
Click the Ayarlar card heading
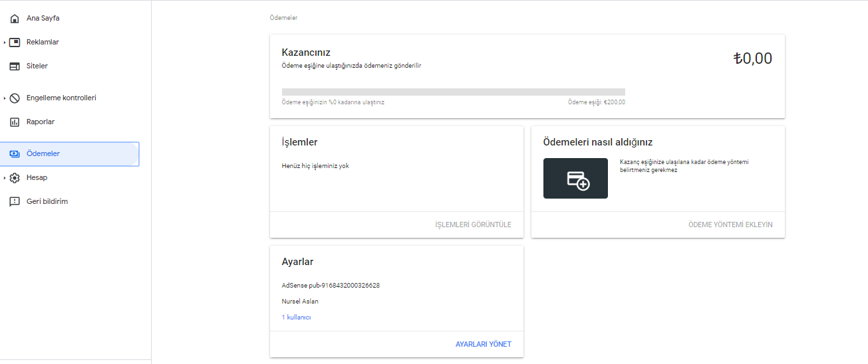point(297,262)
